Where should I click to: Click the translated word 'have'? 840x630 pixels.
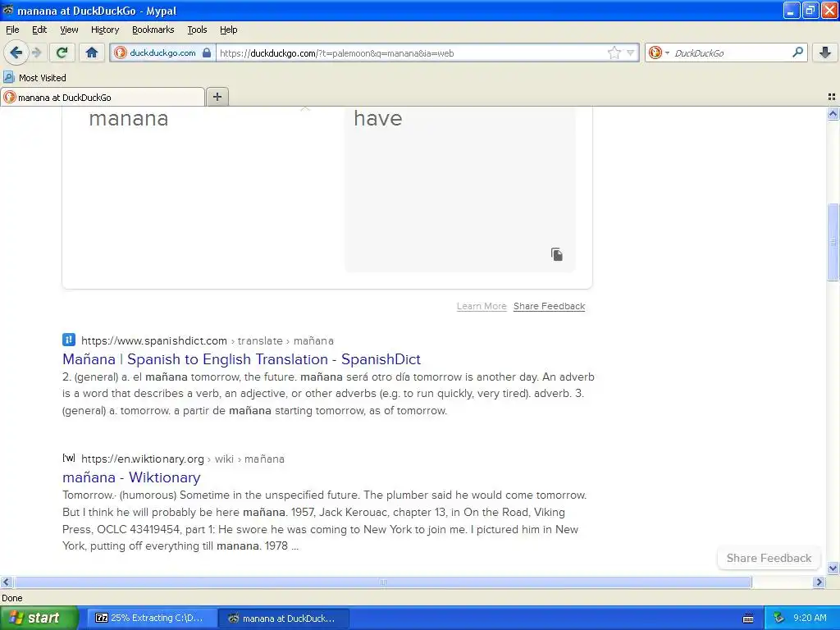click(377, 118)
